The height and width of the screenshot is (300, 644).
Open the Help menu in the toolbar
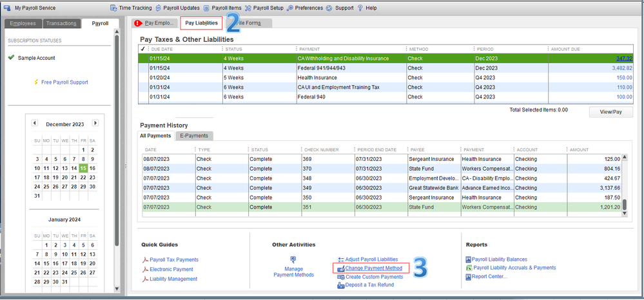(x=366, y=8)
